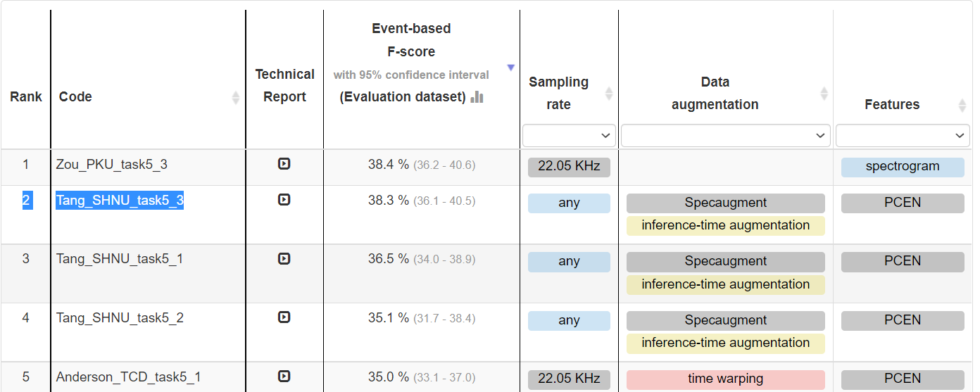Click the spectrogram feature tag
The width and height of the screenshot is (980, 392).
pyautogui.click(x=903, y=167)
